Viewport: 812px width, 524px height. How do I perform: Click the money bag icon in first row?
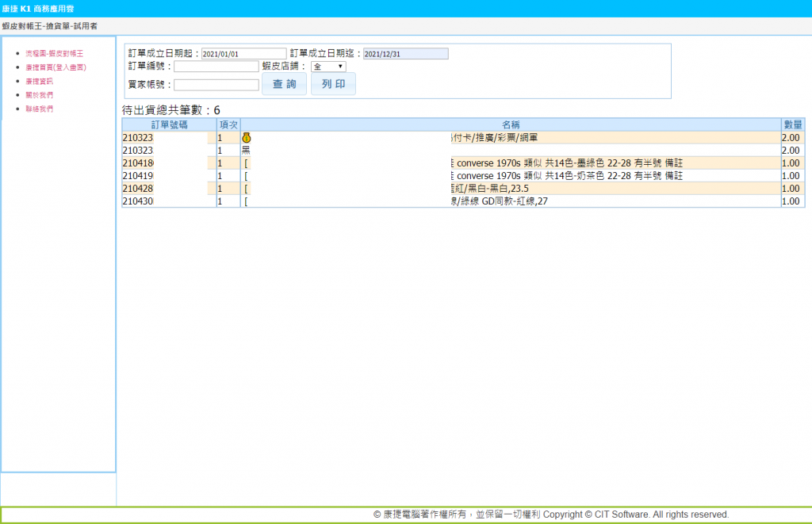246,138
